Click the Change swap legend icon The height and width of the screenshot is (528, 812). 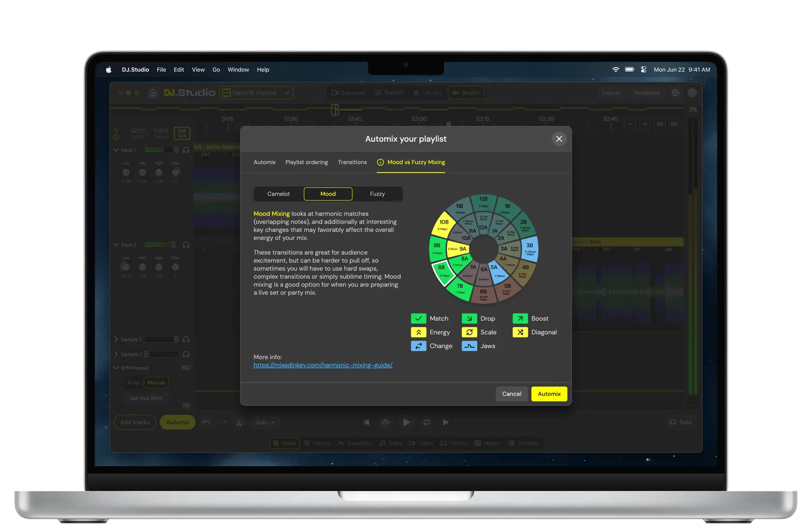pyautogui.click(x=418, y=346)
